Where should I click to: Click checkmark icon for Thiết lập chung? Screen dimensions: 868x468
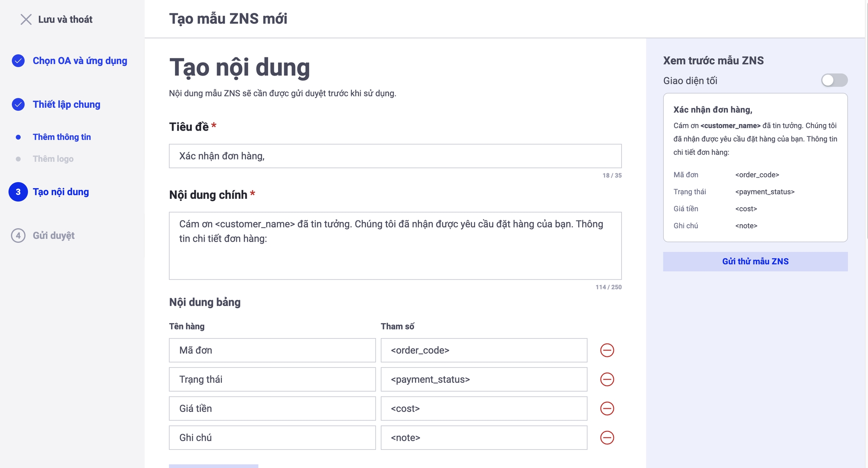[x=18, y=104]
